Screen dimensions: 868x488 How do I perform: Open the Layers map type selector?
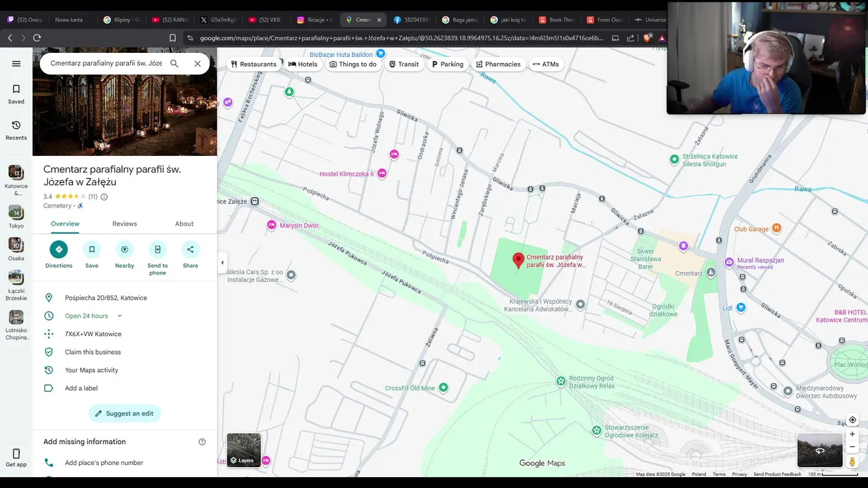[x=244, y=450]
